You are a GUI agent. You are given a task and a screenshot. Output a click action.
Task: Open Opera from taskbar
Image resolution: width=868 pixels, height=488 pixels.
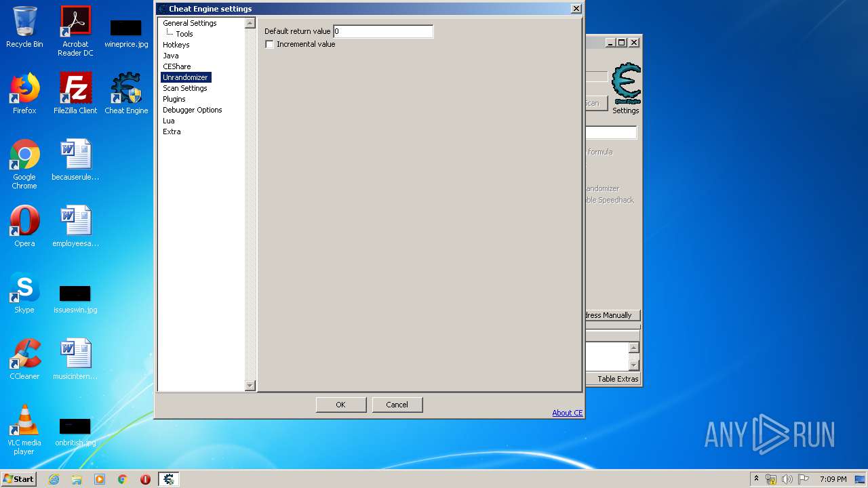click(145, 479)
